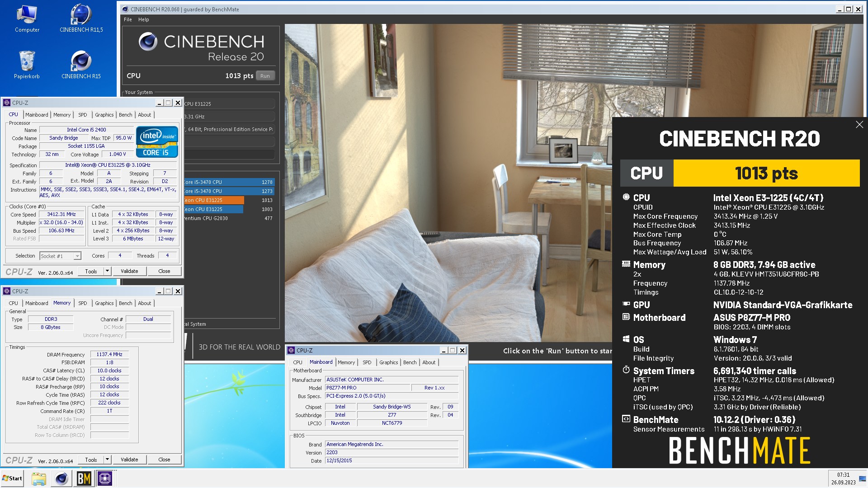Click the ASUS P8Z77-M PRO text in BenchMate

pyautogui.click(x=752, y=318)
